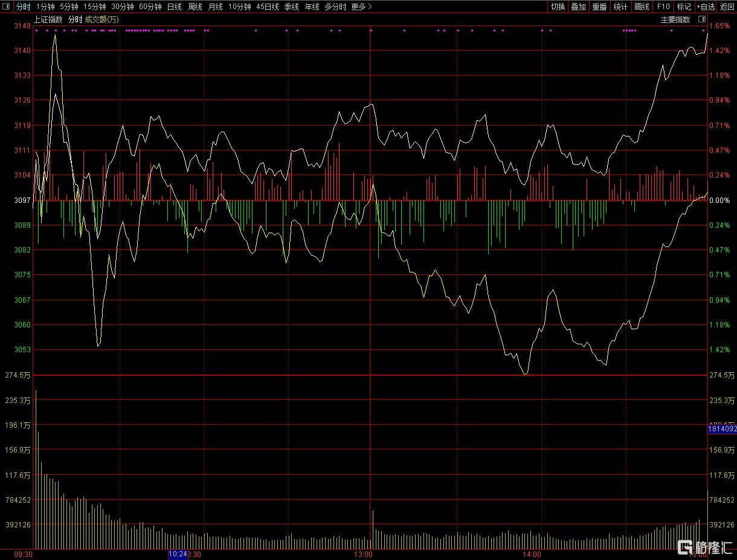Expand the 更多 periods menu
The height and width of the screenshot is (560, 737).
coord(361,7)
